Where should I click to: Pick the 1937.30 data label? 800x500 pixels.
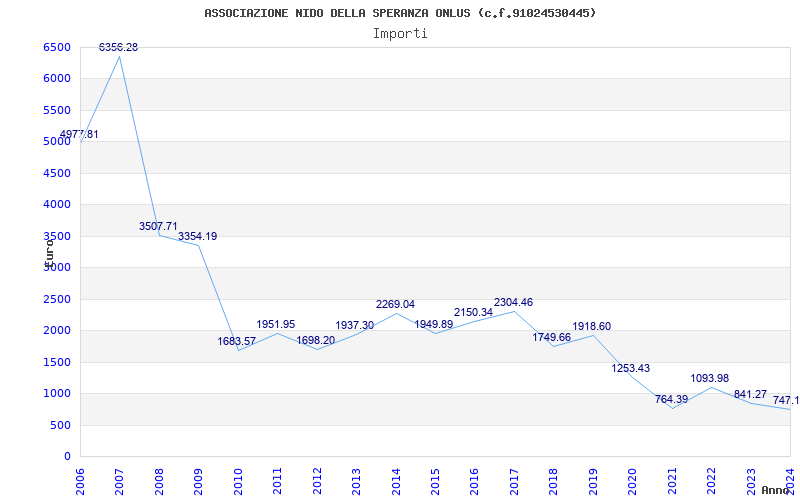pos(355,326)
